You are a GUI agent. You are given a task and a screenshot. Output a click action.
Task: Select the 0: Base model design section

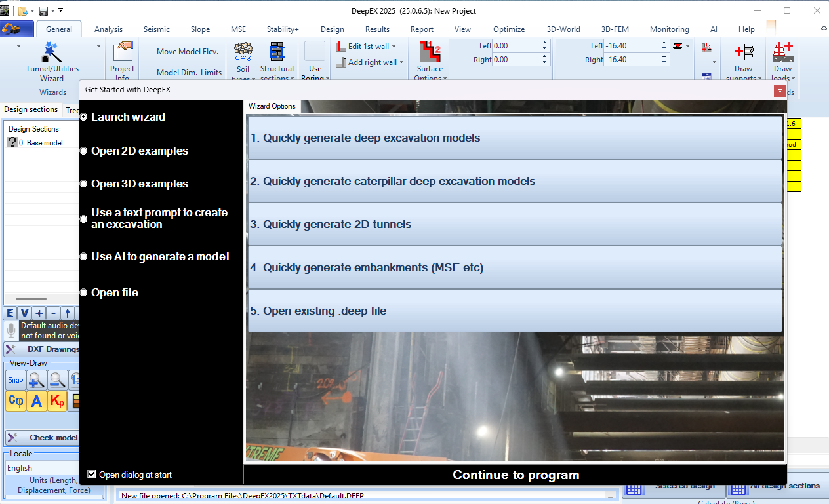[35, 143]
